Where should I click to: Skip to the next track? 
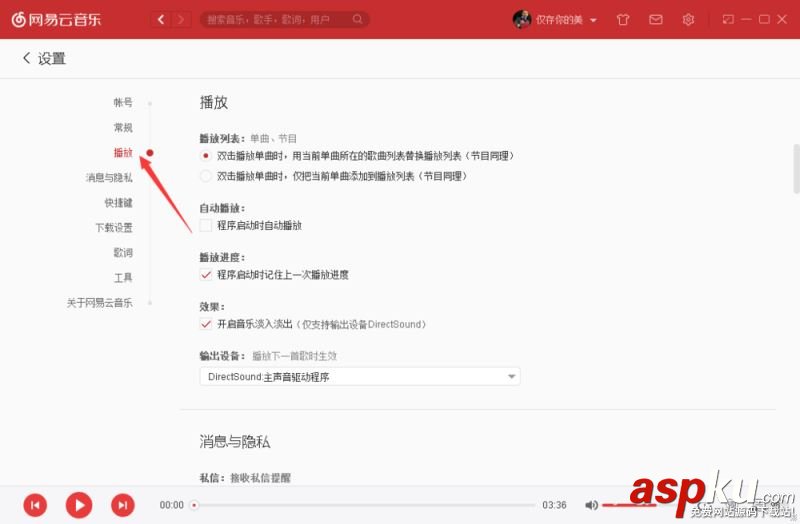[122, 505]
